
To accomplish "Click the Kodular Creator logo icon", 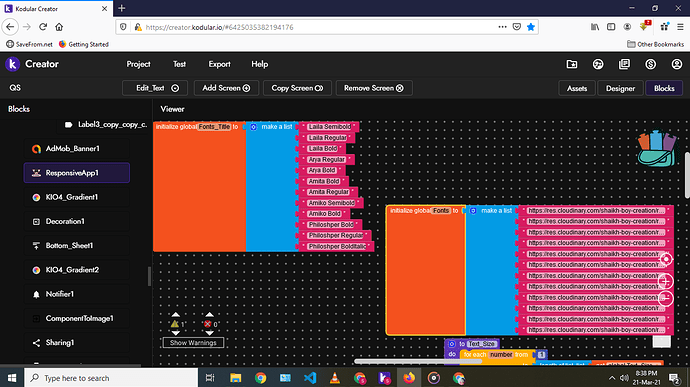I will click(x=12, y=64).
